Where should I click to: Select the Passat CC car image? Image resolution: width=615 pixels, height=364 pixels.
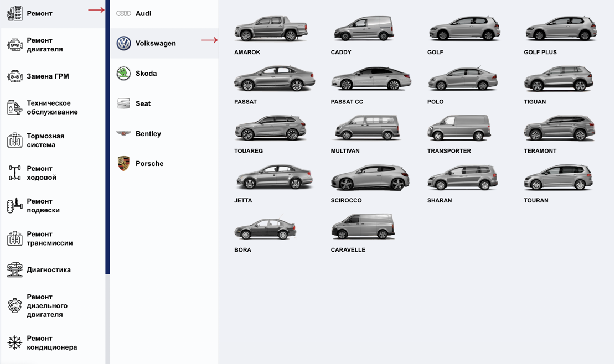point(371,79)
